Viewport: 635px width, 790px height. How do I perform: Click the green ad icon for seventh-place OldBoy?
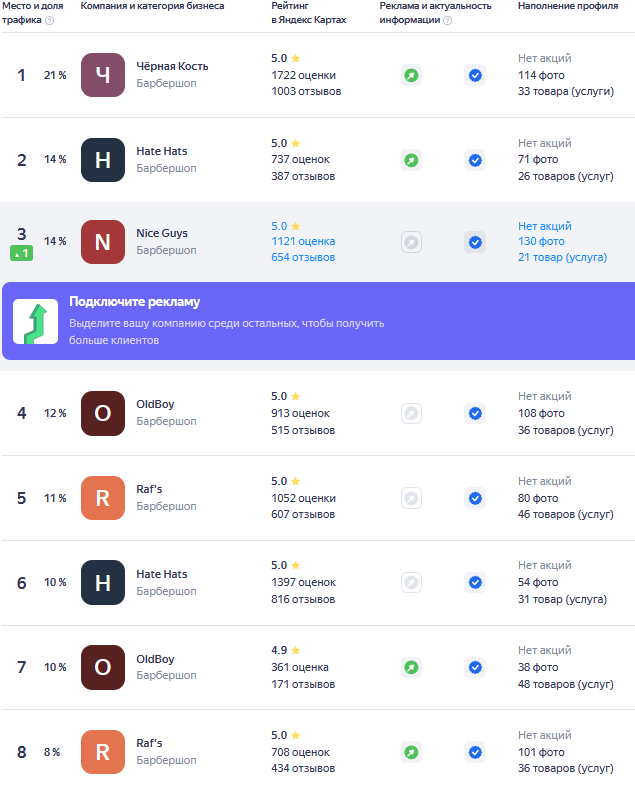click(x=411, y=667)
